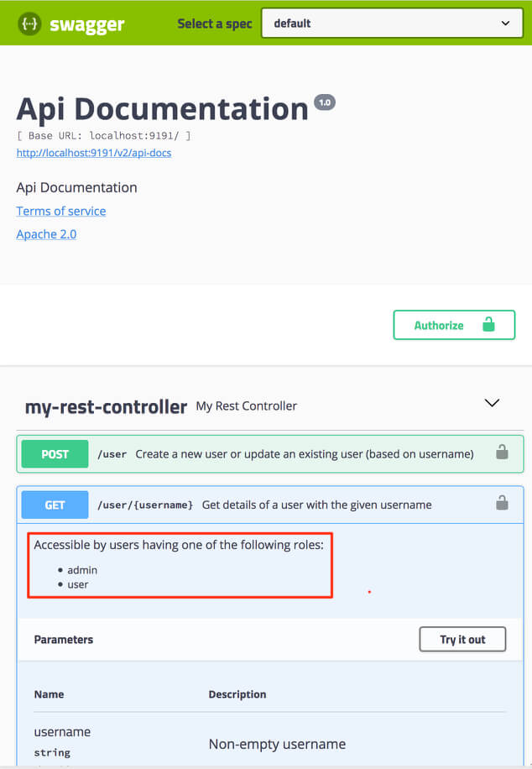Image resolution: width=532 pixels, height=769 pixels.
Task: Click the Swagger brand name text
Action: click(x=86, y=24)
